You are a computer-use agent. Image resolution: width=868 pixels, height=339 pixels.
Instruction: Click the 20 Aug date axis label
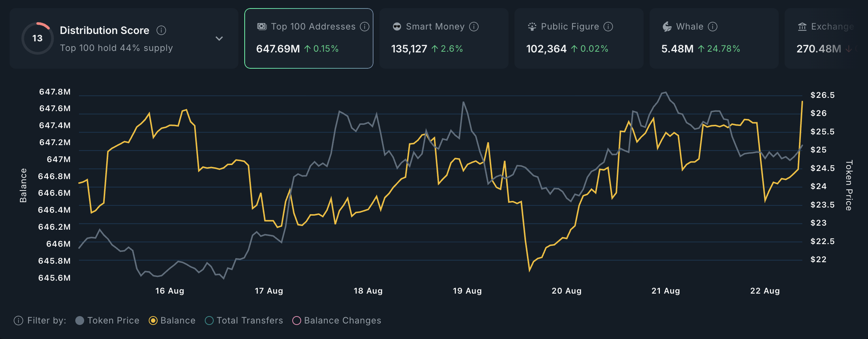click(x=566, y=291)
